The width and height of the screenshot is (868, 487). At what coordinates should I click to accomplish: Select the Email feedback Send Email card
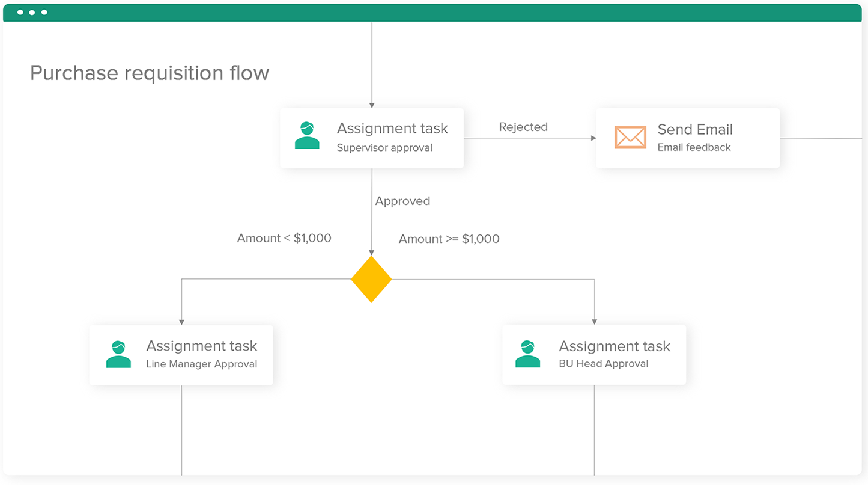(x=688, y=138)
